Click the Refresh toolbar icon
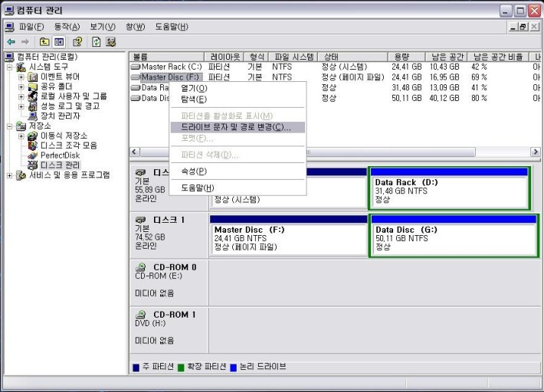The width and height of the screenshot is (544, 392). click(x=97, y=41)
